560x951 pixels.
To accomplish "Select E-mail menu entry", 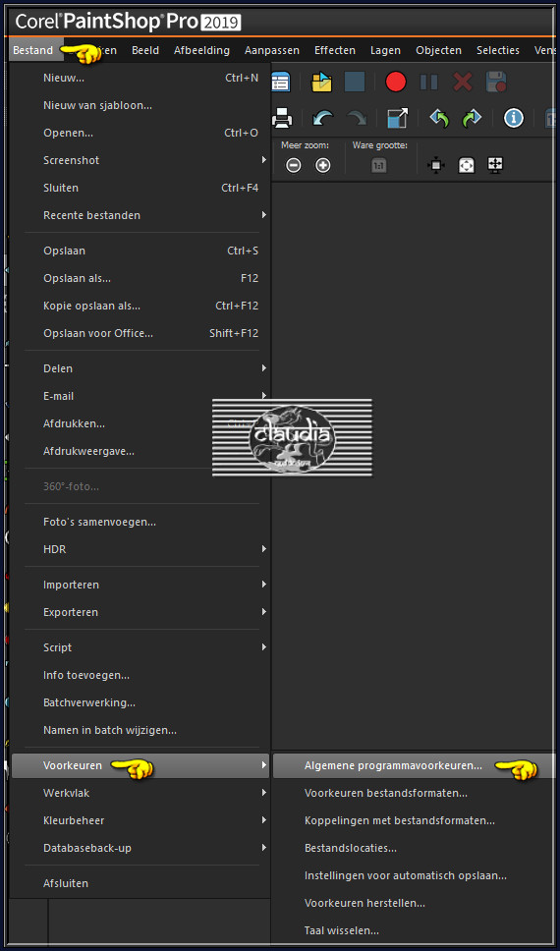I will (141, 396).
